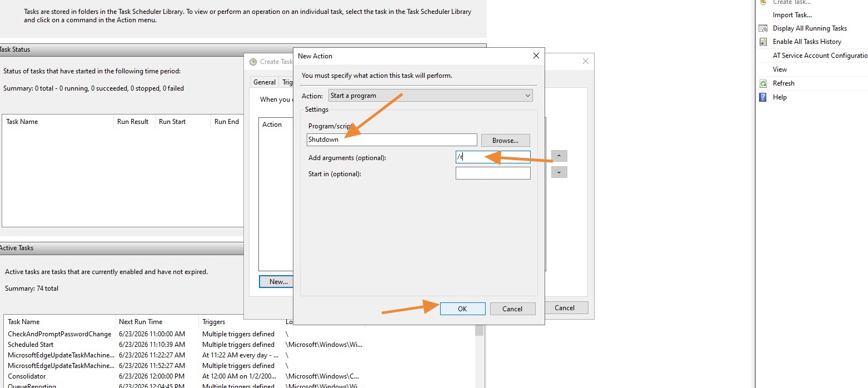Click the Start in (optional) field
The width and height of the screenshot is (868, 388).
(493, 173)
